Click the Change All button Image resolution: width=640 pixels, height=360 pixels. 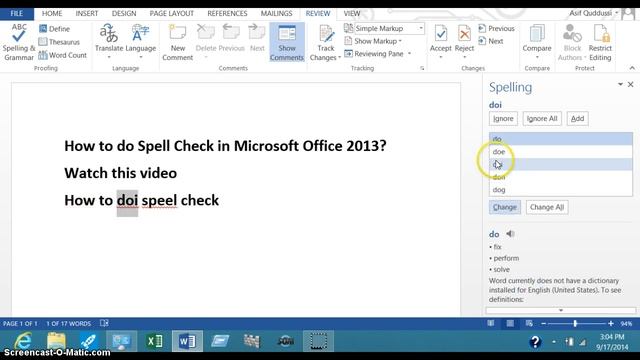coord(547,207)
